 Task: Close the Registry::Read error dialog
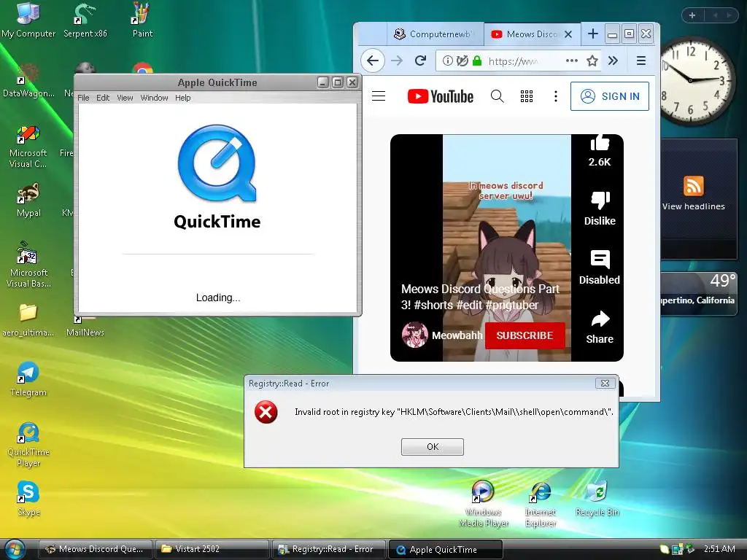tap(605, 384)
